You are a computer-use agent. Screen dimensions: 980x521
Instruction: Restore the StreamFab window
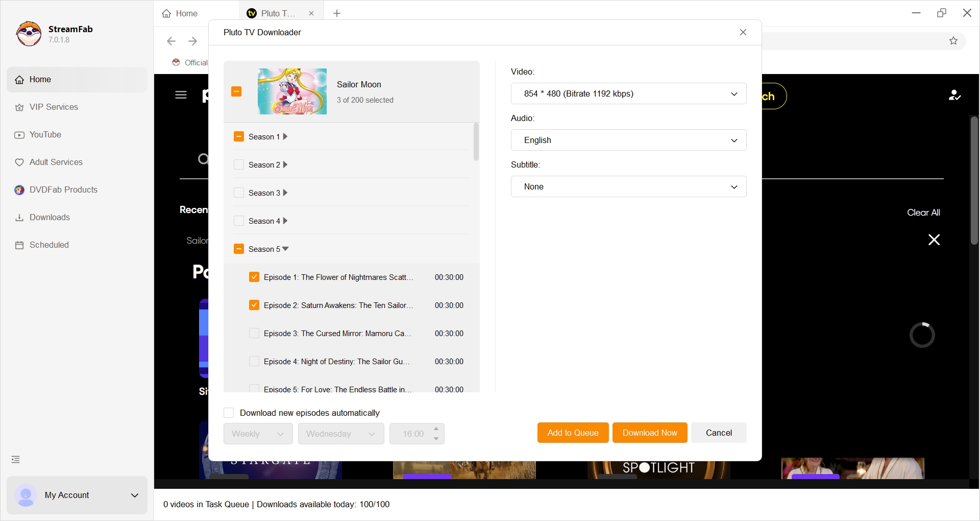pyautogui.click(x=942, y=13)
